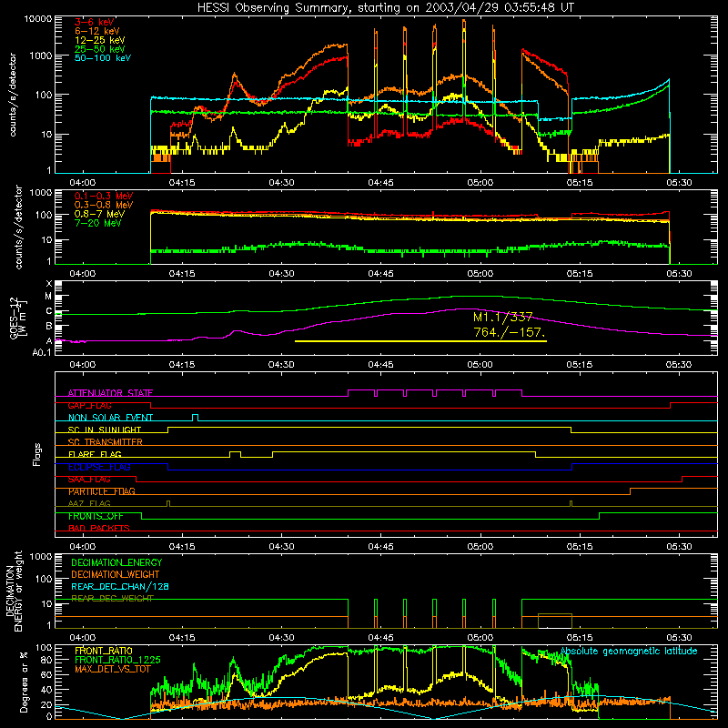Click the BAD_PACKETS flag label

click(x=99, y=528)
